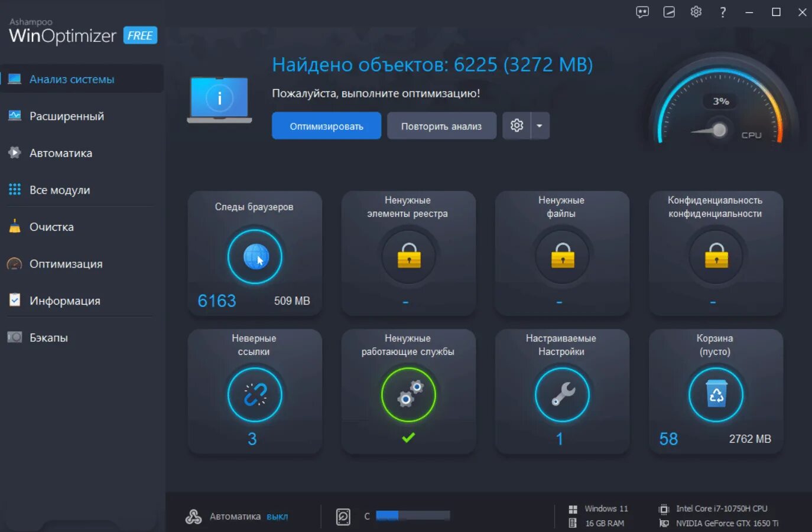
Task: Click the hard drive icon in bottom bar
Action: click(x=343, y=517)
